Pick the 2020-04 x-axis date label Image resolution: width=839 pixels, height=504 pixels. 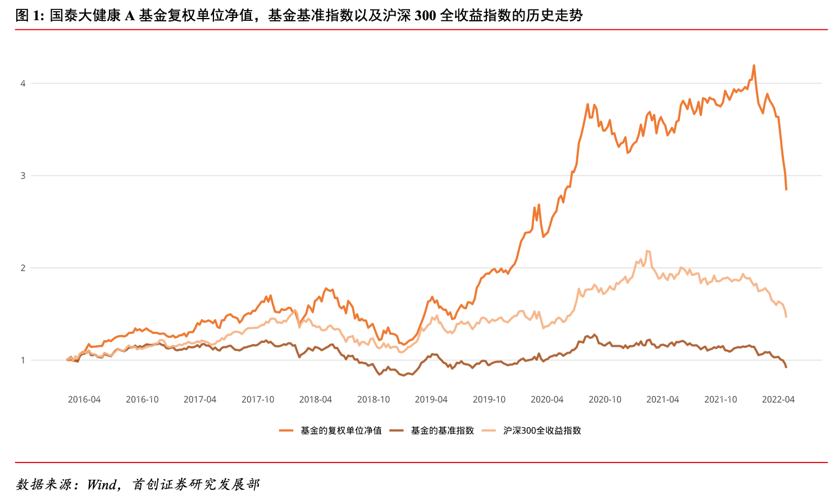tap(547, 400)
